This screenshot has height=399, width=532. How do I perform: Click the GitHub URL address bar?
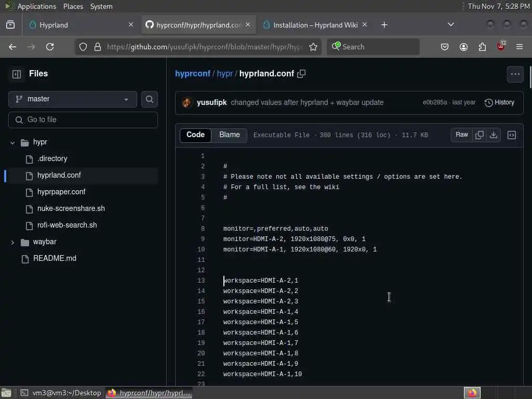(204, 47)
